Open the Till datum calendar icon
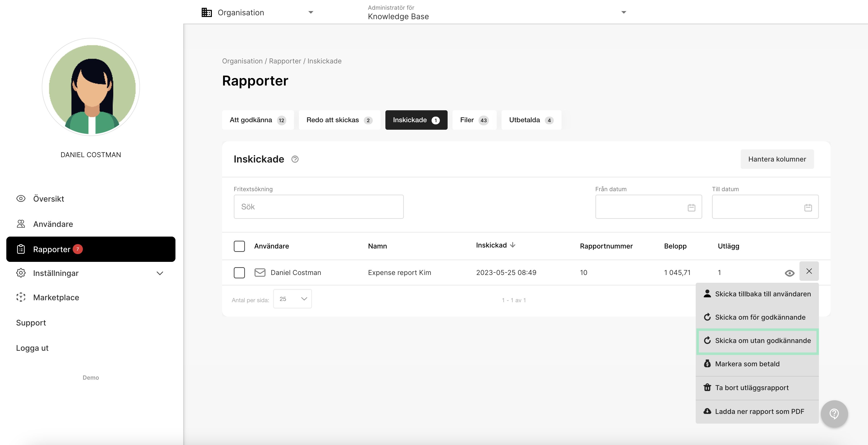The width and height of the screenshot is (868, 445). click(x=808, y=207)
